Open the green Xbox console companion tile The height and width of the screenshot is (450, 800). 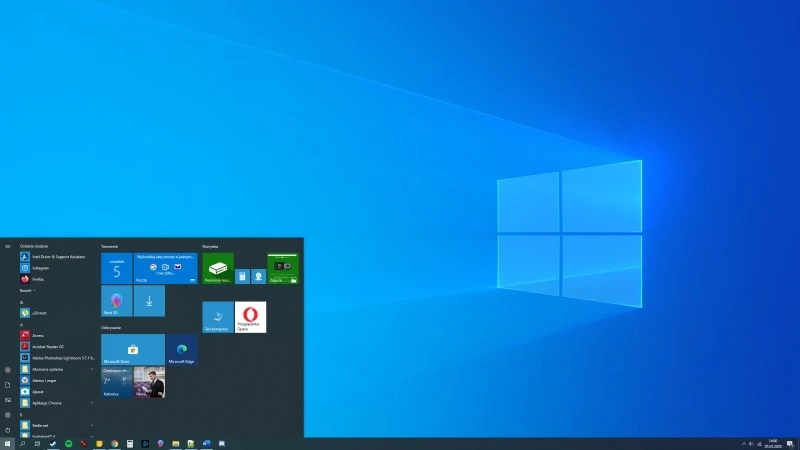click(218, 268)
